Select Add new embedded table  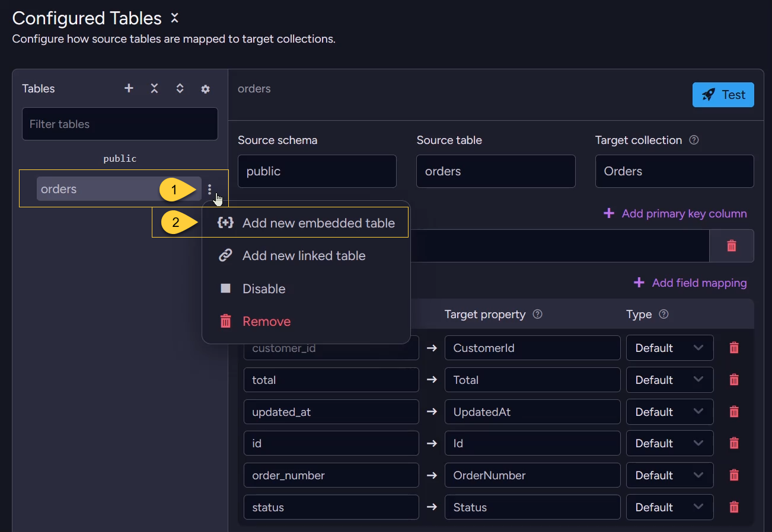pos(306,223)
